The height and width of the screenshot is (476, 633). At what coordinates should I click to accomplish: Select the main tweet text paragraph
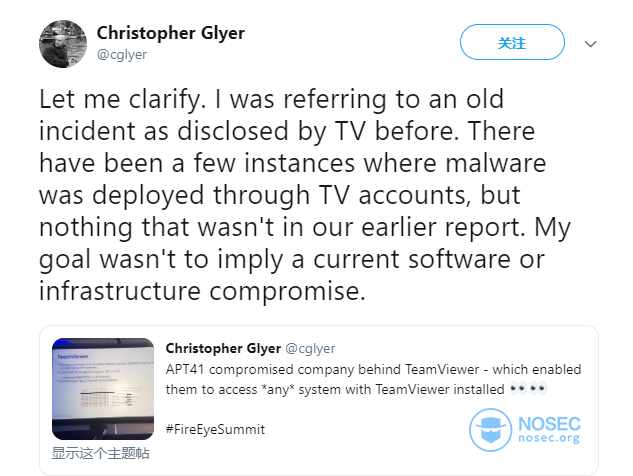coord(305,195)
